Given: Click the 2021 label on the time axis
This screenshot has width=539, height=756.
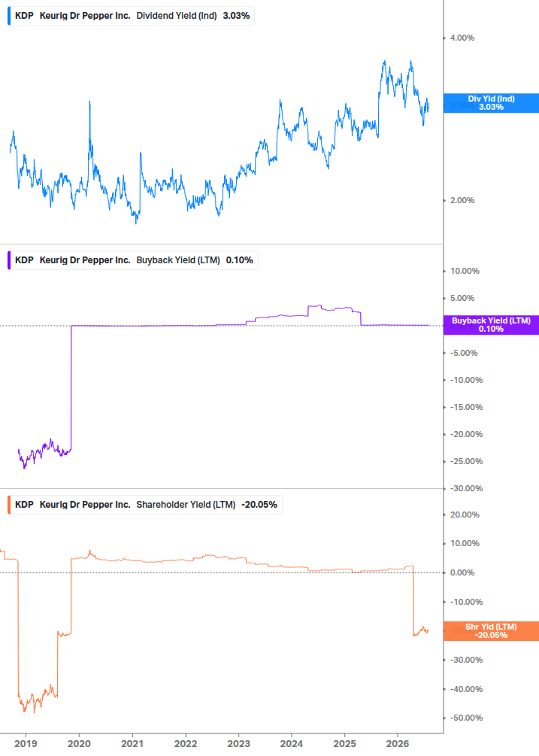Looking at the screenshot, I should 132,744.
